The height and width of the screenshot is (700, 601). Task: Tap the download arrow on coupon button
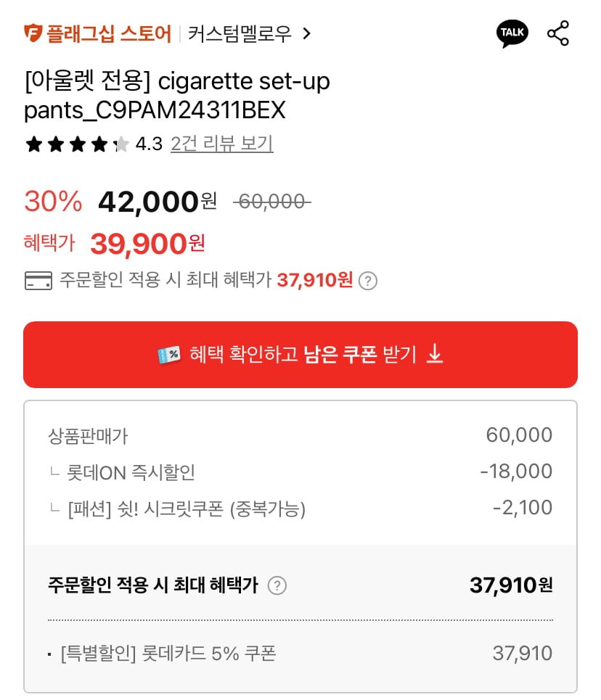[x=435, y=354]
